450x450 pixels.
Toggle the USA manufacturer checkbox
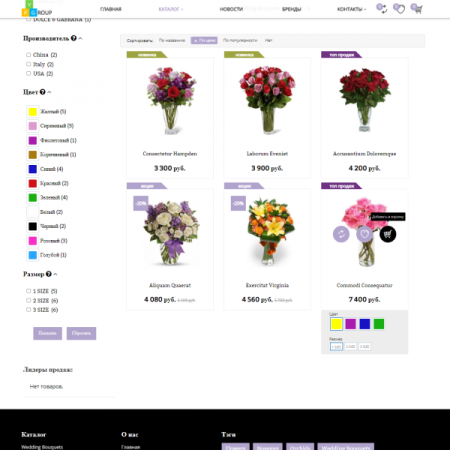point(28,73)
